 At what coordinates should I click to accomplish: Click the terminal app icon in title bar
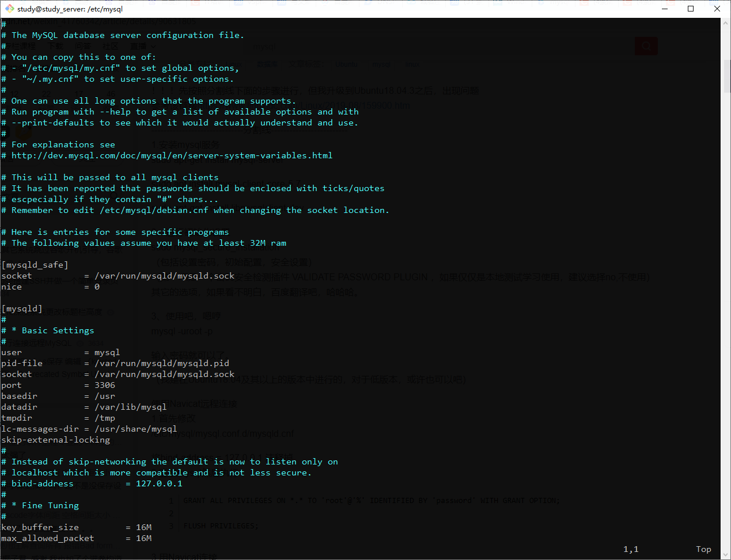pyautogui.click(x=9, y=9)
